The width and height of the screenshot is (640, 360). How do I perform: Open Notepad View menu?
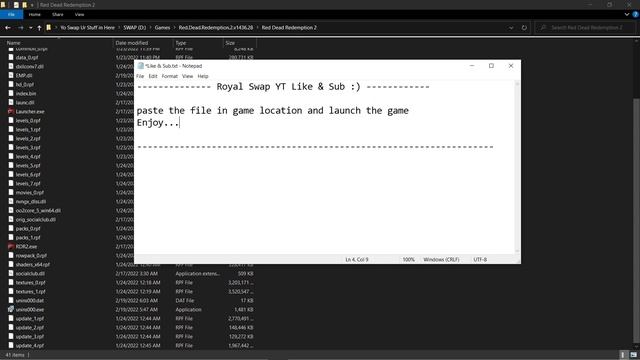click(187, 76)
